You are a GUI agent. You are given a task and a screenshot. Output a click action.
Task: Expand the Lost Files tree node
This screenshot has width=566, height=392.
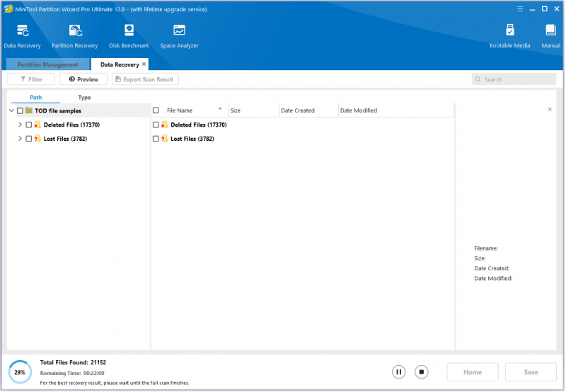click(21, 139)
